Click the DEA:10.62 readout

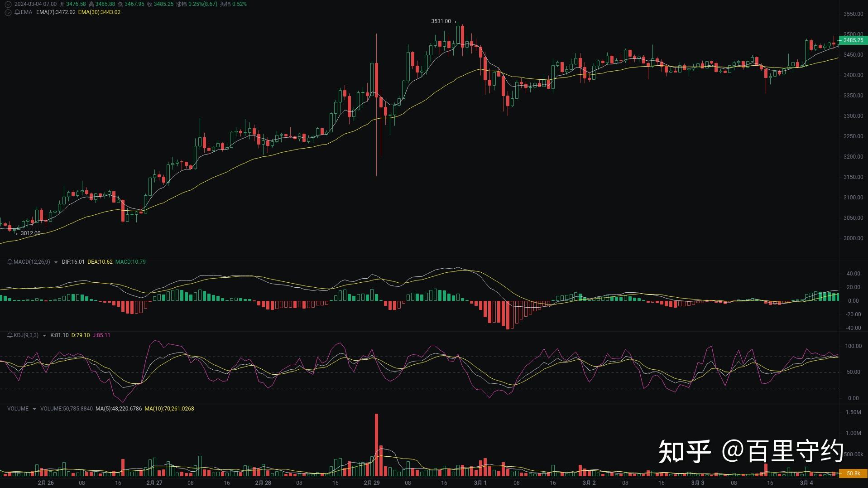point(100,262)
